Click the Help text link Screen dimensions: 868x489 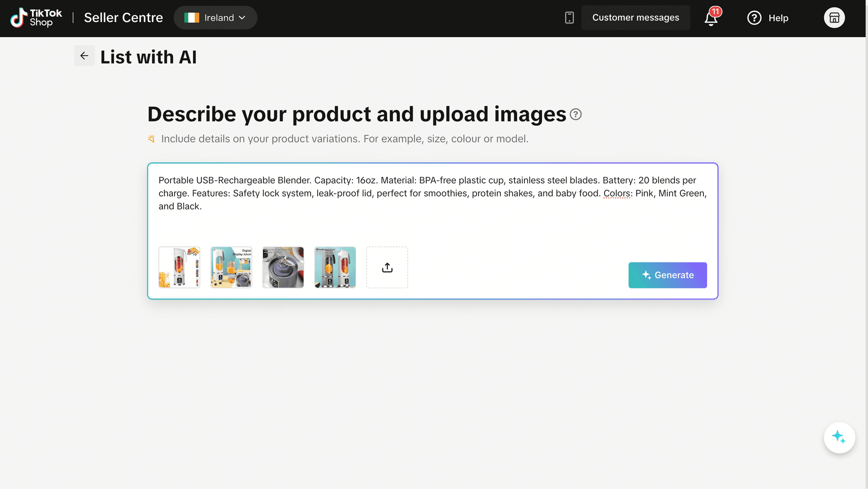point(778,18)
